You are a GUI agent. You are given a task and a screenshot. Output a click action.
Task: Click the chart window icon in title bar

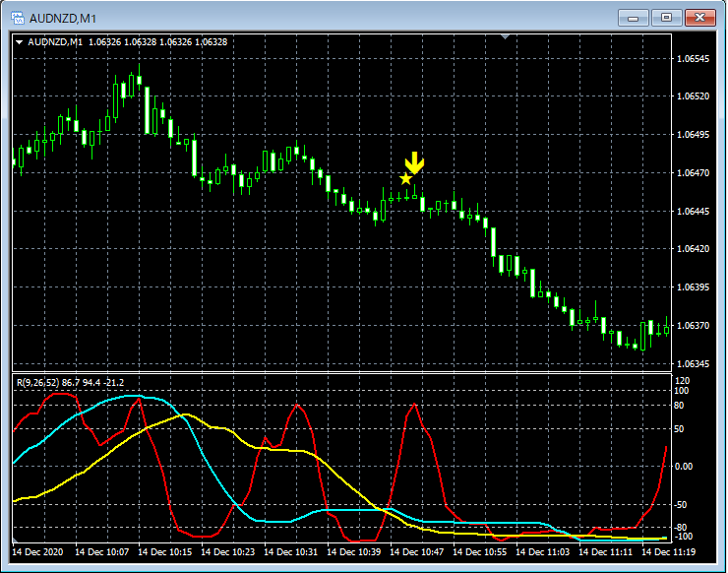pyautogui.click(x=17, y=18)
